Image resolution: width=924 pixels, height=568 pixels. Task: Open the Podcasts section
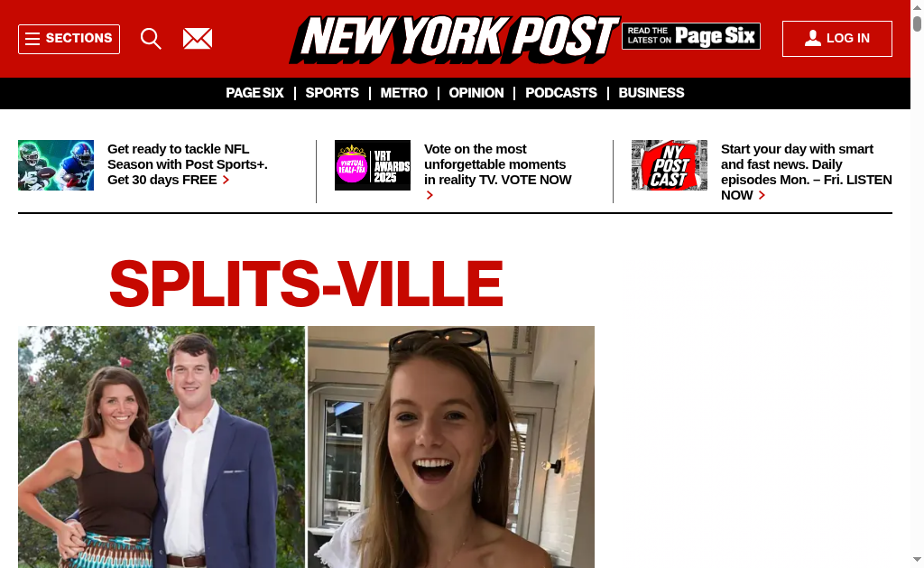click(x=561, y=93)
